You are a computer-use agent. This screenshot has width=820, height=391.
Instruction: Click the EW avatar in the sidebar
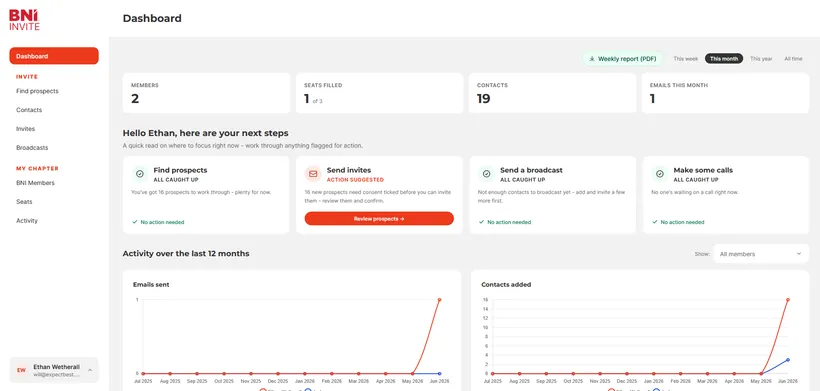click(21, 370)
